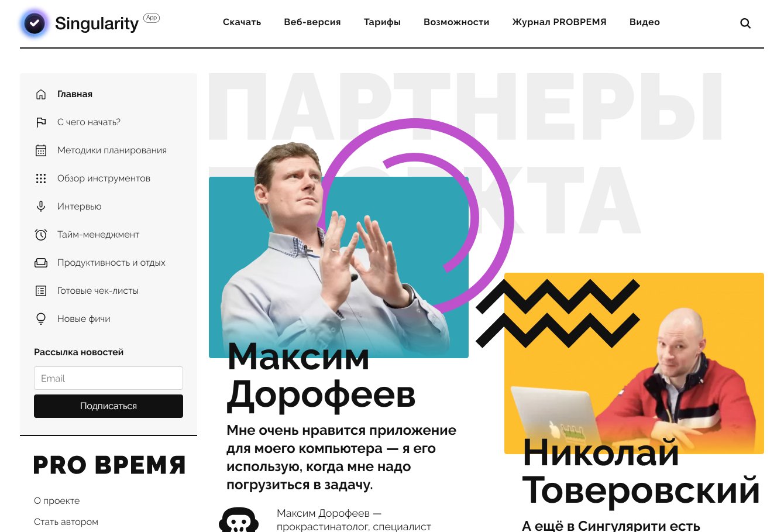Open the О проекте link
784x532 pixels.
(57, 501)
